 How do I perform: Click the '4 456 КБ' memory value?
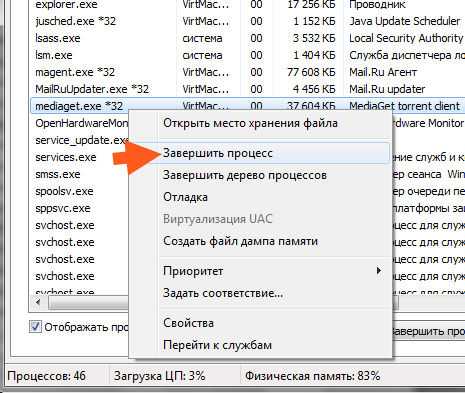(x=314, y=89)
